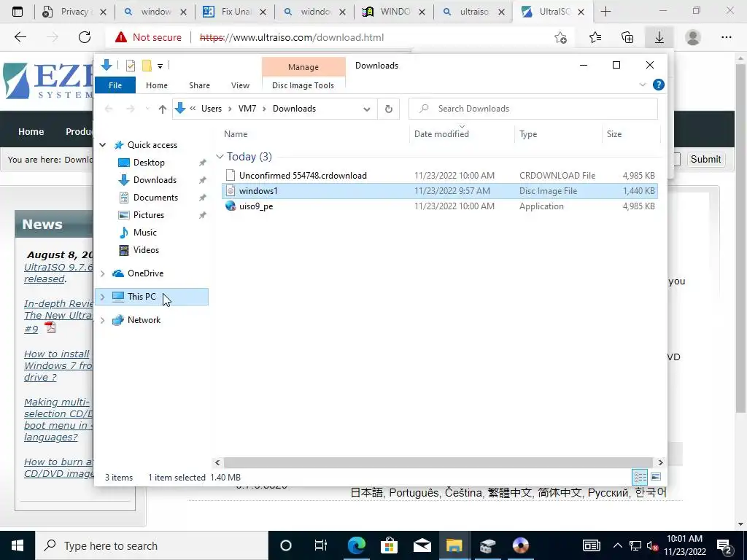Screen dimensions: 747x560
Task: Click the Edge address bar URL
Action: [x=292, y=37]
